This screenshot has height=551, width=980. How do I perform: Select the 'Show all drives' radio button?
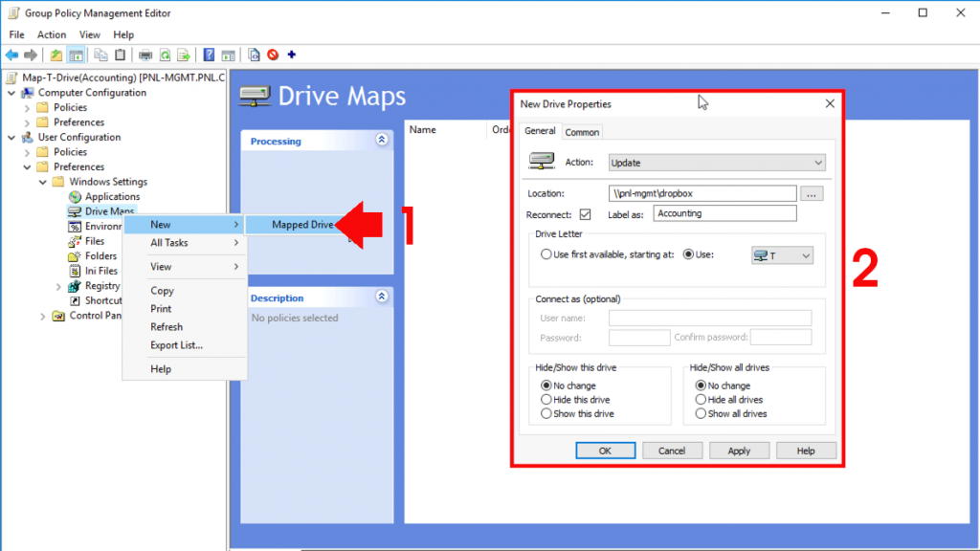pos(702,414)
